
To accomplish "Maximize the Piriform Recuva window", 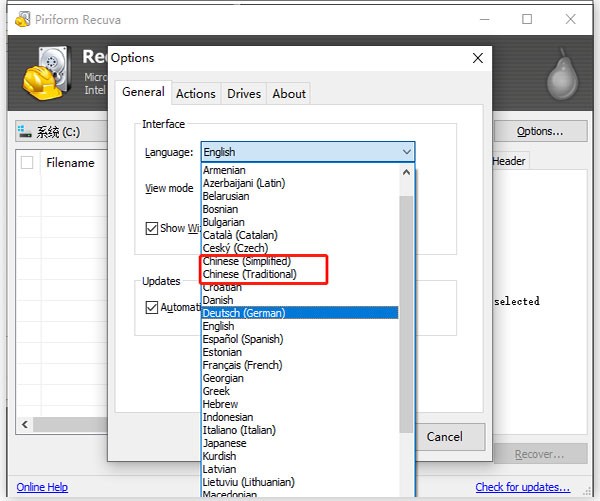I will click(527, 19).
